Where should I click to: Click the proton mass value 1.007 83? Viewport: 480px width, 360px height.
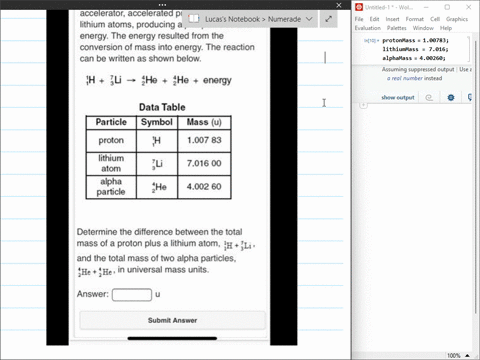click(x=204, y=140)
